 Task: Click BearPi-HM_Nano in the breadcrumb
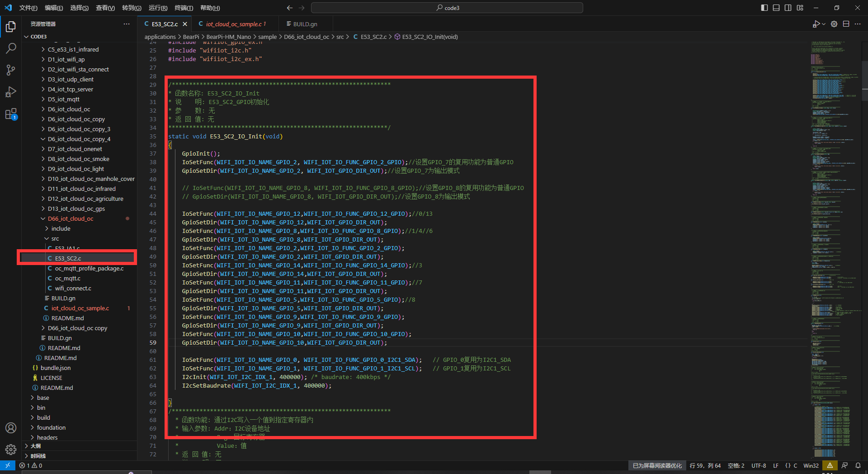[228, 37]
